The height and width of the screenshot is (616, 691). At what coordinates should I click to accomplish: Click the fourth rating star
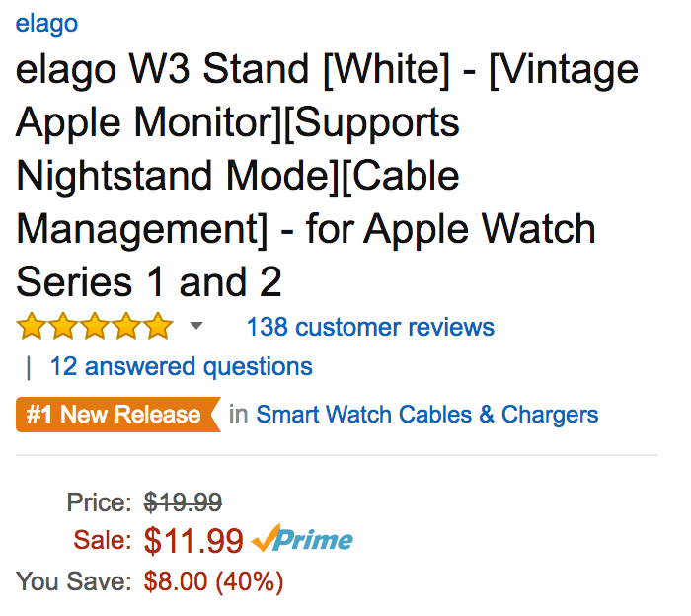pyautogui.click(x=126, y=327)
